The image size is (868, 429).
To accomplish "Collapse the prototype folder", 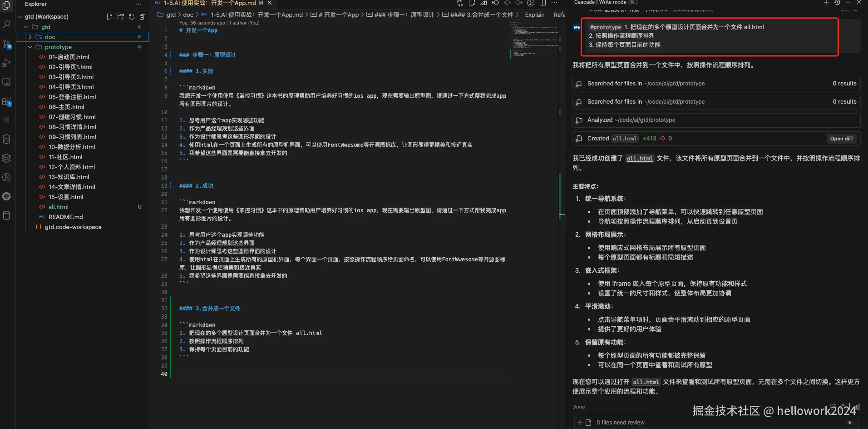I will tap(30, 47).
